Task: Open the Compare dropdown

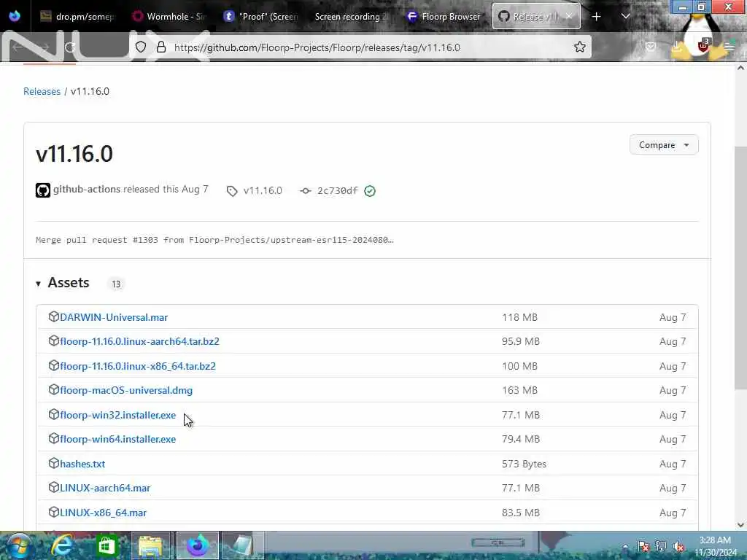Action: (x=664, y=145)
